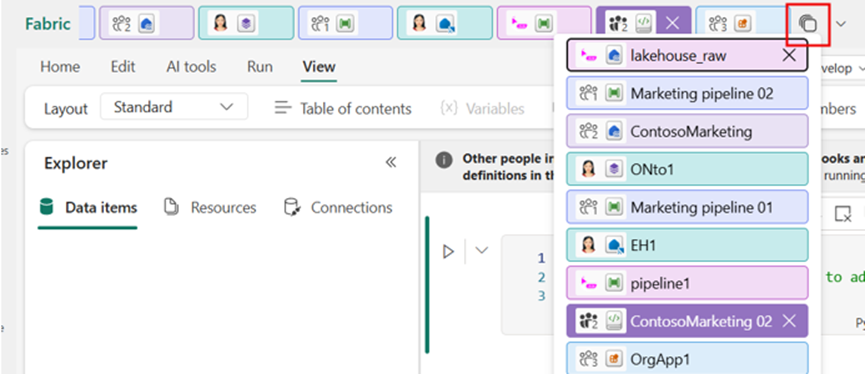Select ONto1 from the open tabs list

pyautogui.click(x=687, y=169)
